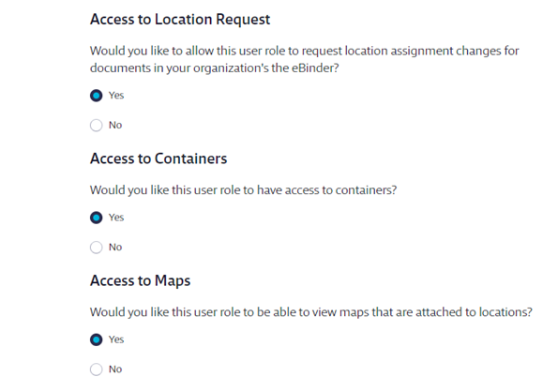Select No radio for Access to Location Request
This screenshot has width=543, height=392.
tap(97, 126)
